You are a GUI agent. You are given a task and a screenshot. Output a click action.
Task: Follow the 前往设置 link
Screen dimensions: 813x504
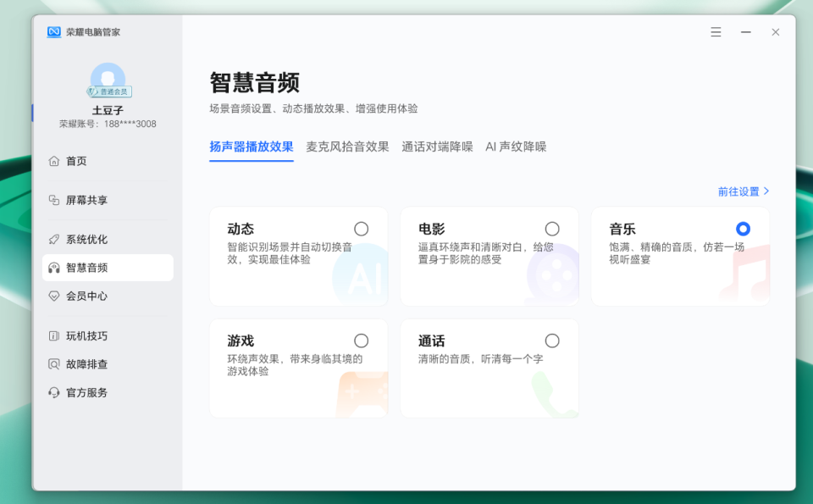744,191
